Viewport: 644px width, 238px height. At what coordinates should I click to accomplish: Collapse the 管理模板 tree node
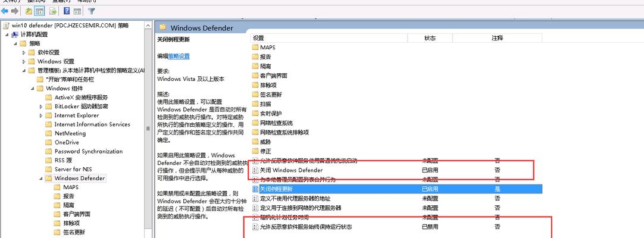[x=24, y=71]
